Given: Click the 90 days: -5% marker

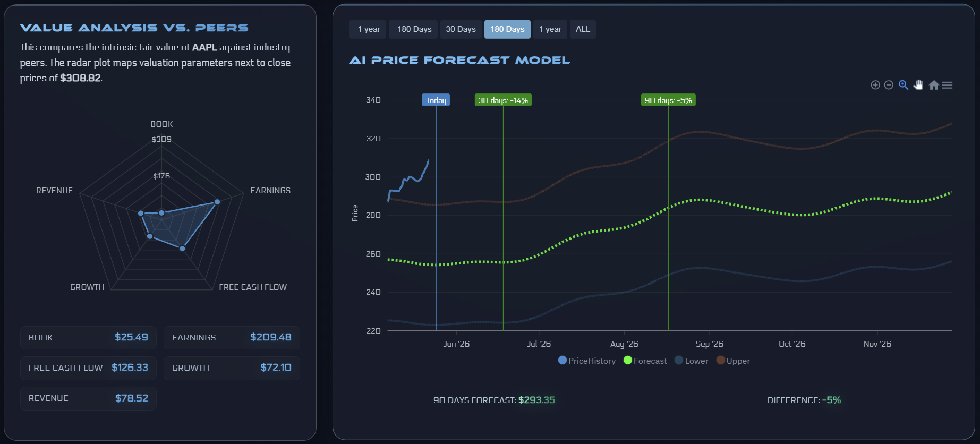Looking at the screenshot, I should tap(669, 100).
